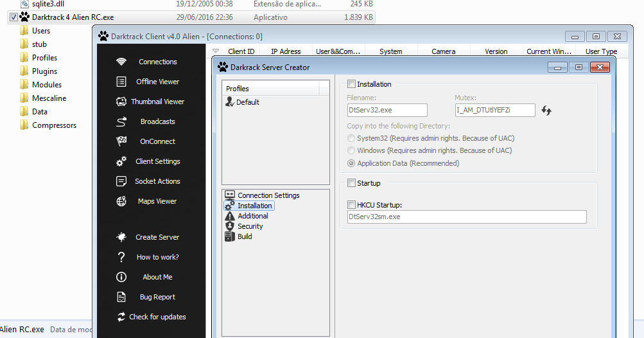Select Windows directory radio button

click(x=351, y=150)
